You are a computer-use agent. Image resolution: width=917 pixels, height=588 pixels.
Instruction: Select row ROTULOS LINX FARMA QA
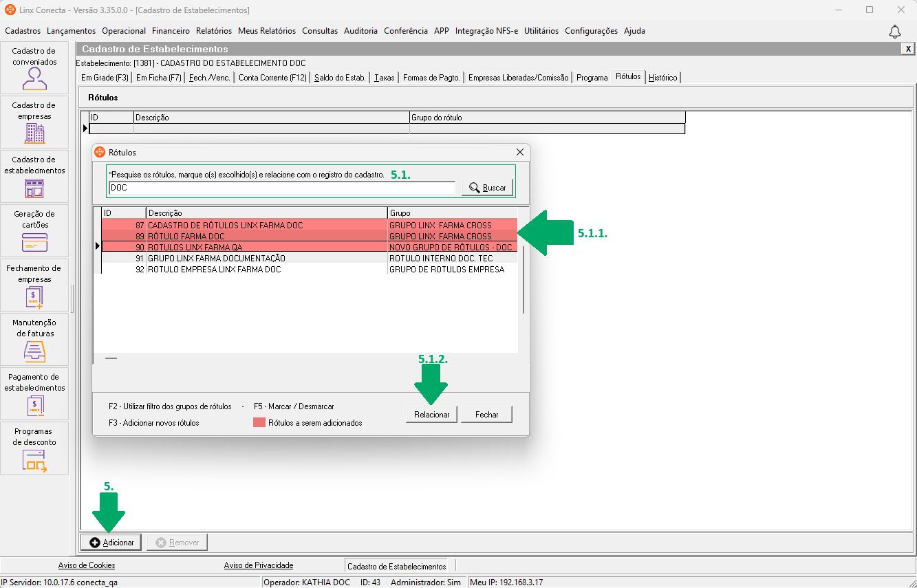[309, 247]
